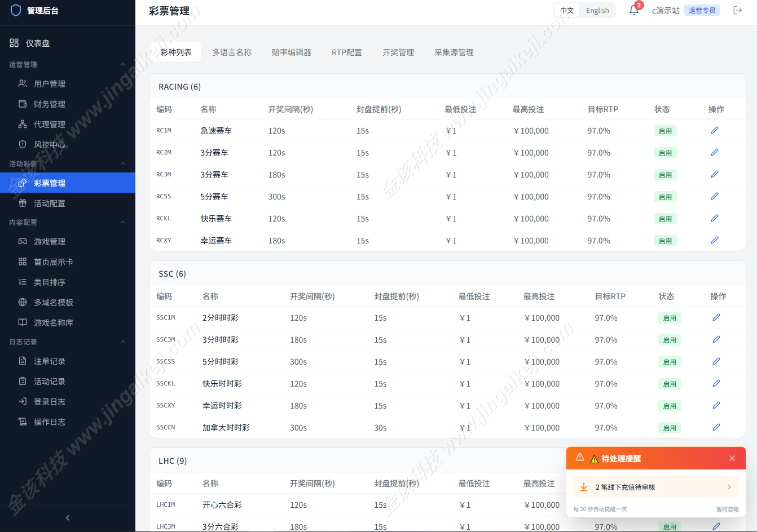This screenshot has height=532, width=757.
Task: Open 多域名模板 in the sidebar
Action: 68,303
